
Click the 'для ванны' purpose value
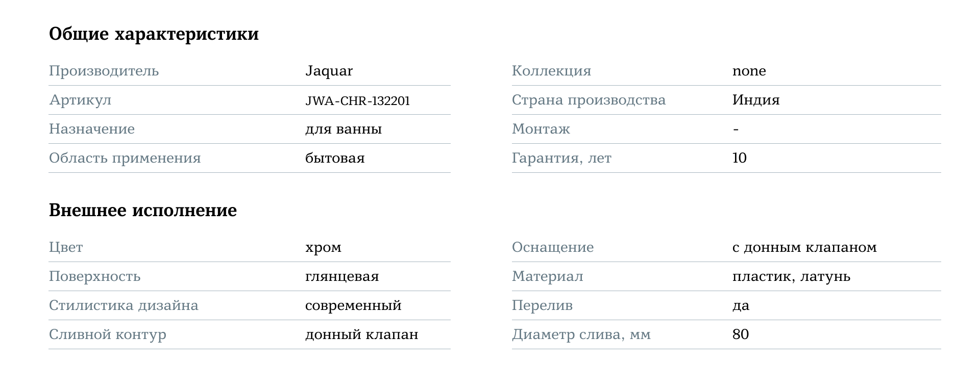tap(343, 129)
